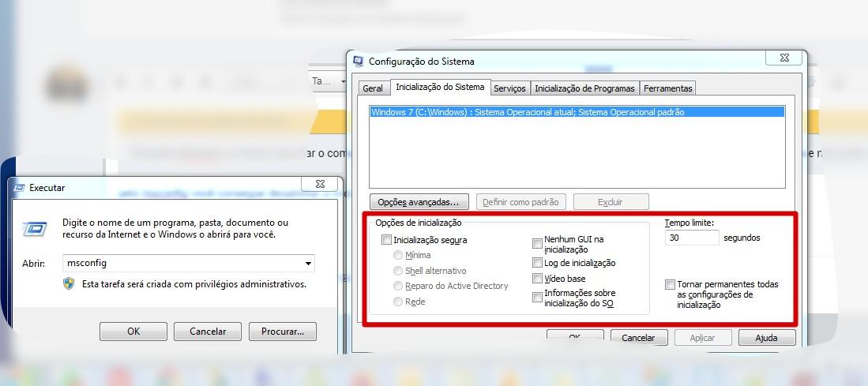Click Cancelar in the Executar dialog
868x386 pixels.
tap(208, 332)
